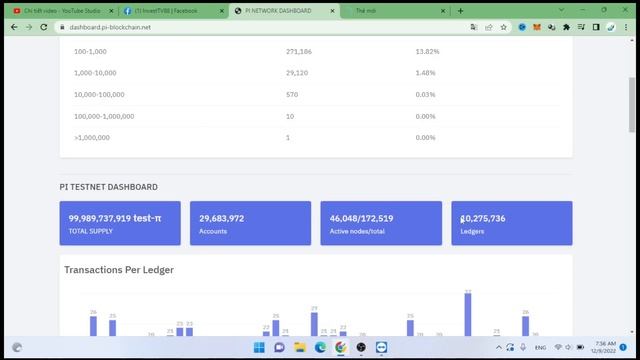Click the 100,000-1,000,000 range cell
The width and height of the screenshot is (640, 360).
pos(104,116)
